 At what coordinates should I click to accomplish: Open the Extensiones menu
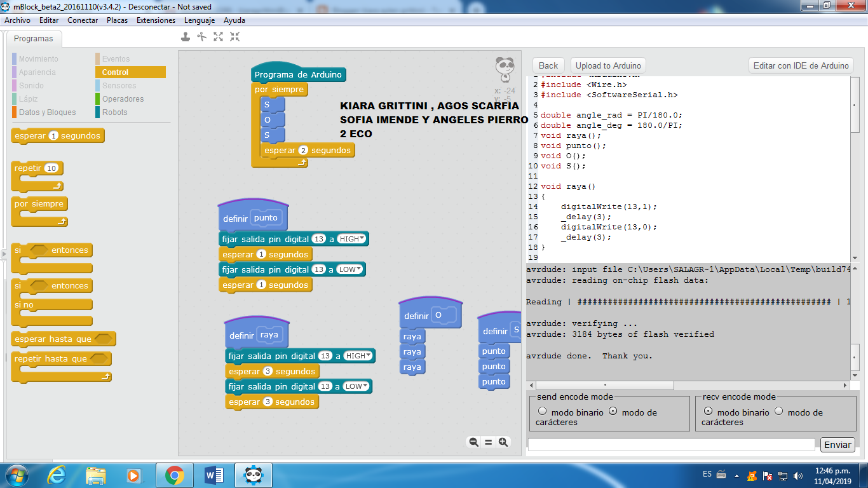pyautogui.click(x=156, y=20)
